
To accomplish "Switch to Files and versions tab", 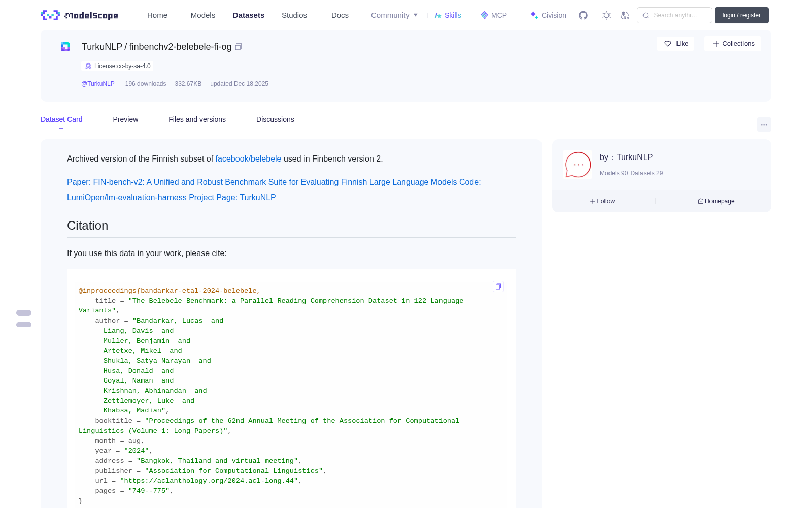I will pos(197,119).
